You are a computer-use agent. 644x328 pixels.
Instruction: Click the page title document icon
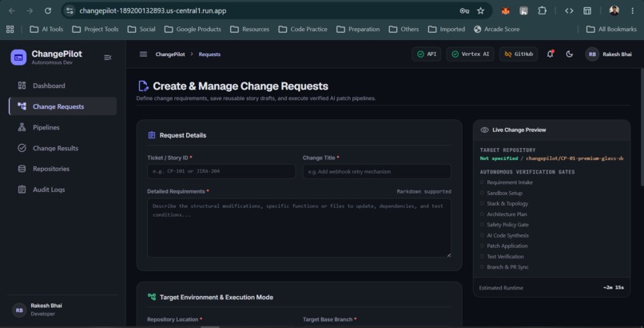pos(142,86)
